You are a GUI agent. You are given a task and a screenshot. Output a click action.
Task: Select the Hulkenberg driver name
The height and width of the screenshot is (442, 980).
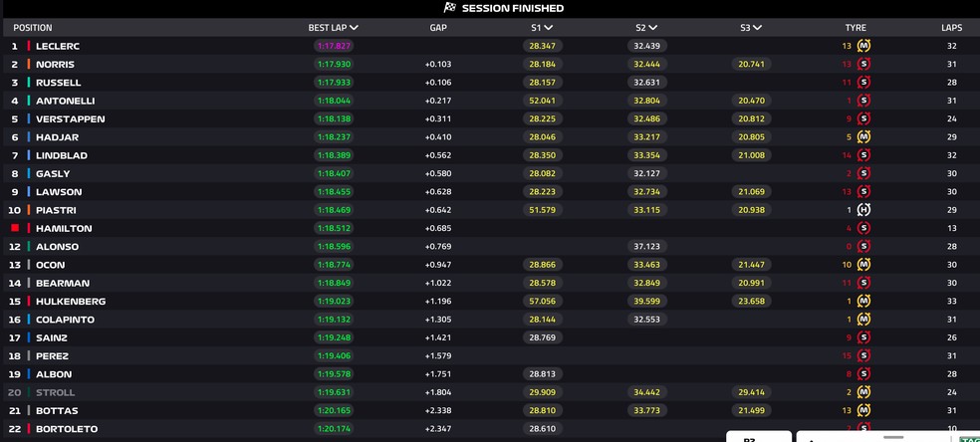(71, 301)
